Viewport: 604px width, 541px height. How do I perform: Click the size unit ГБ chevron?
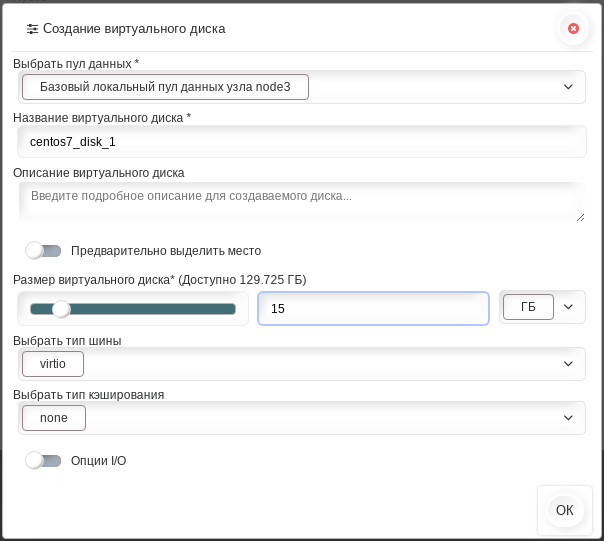[568, 307]
